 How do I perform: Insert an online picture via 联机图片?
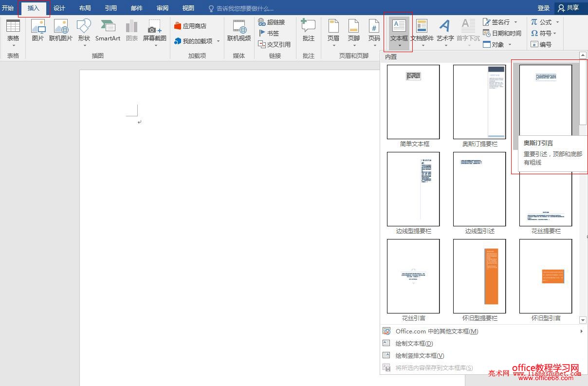point(60,30)
